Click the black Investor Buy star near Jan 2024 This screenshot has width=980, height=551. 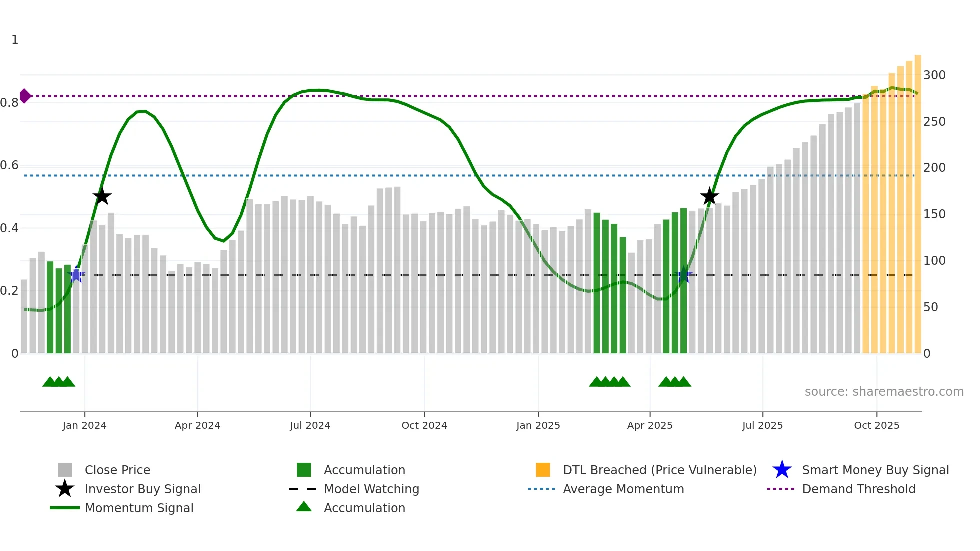(x=102, y=196)
